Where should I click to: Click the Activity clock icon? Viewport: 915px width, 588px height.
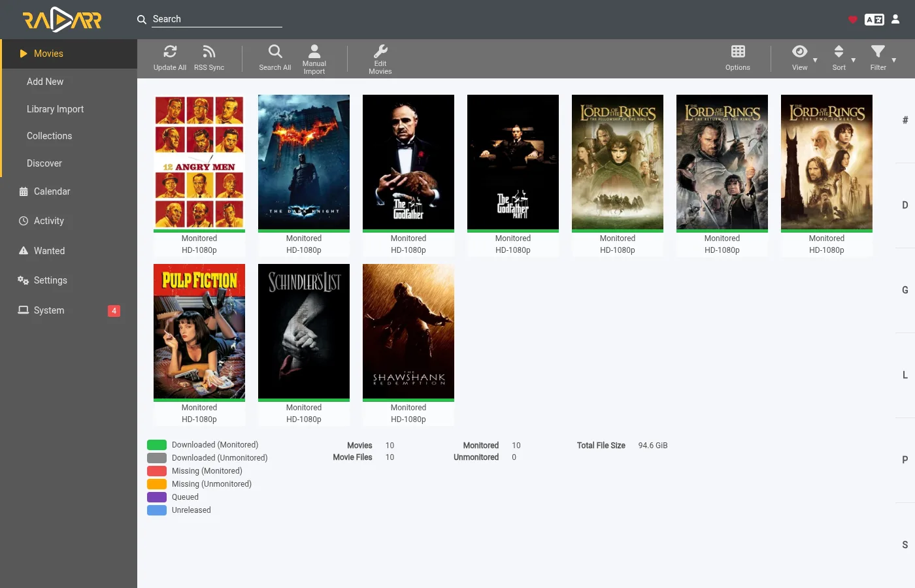[24, 221]
